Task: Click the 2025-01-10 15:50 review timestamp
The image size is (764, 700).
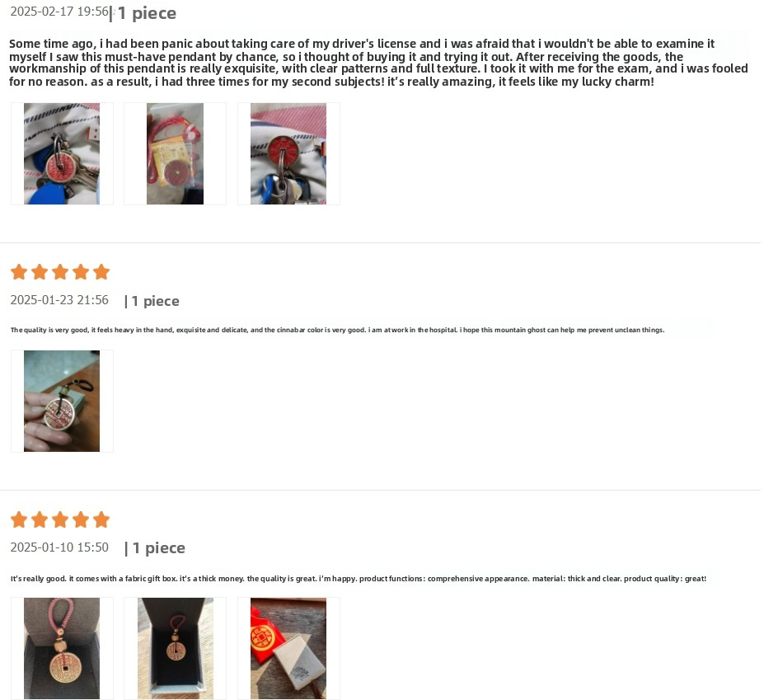Action: [59, 547]
